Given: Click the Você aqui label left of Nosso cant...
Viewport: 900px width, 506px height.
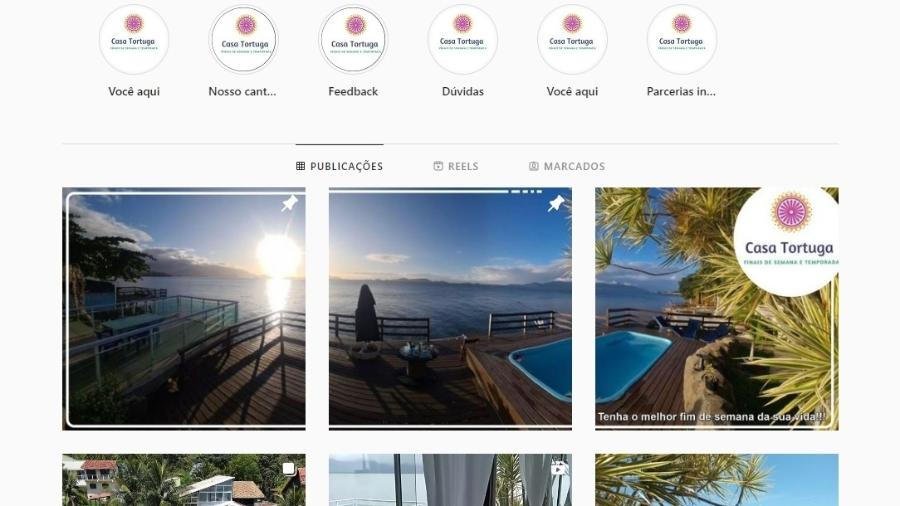Looking at the screenshot, I should pyautogui.click(x=134, y=92).
